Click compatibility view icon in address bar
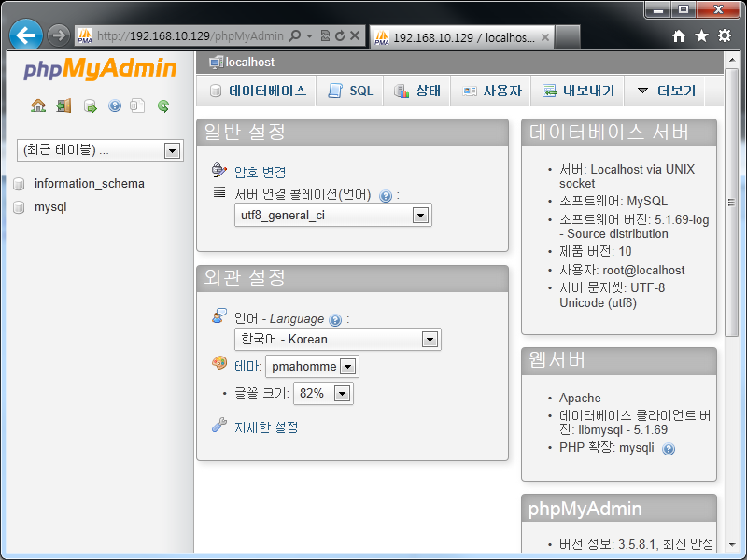The width and height of the screenshot is (747, 560). [325, 35]
